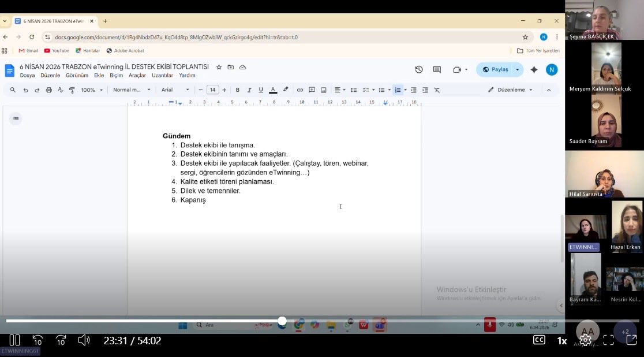Open the text color picker
Screen dimensions: 644x357
pyautogui.click(x=273, y=90)
